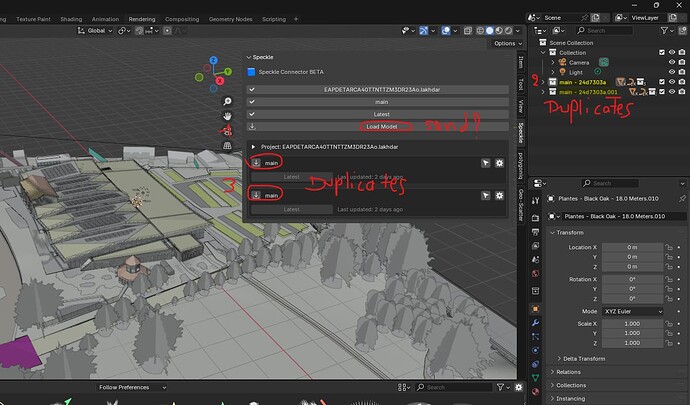Open the Render properties tab in the Properties editor

(x=536, y=218)
